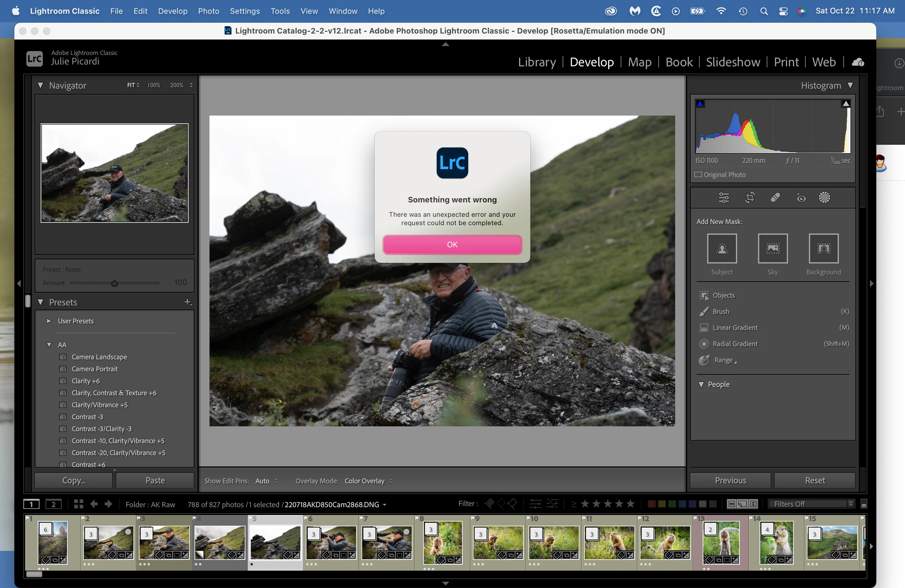Screen dimensions: 905x588
Task: Open the Photo menu
Action: click(208, 11)
